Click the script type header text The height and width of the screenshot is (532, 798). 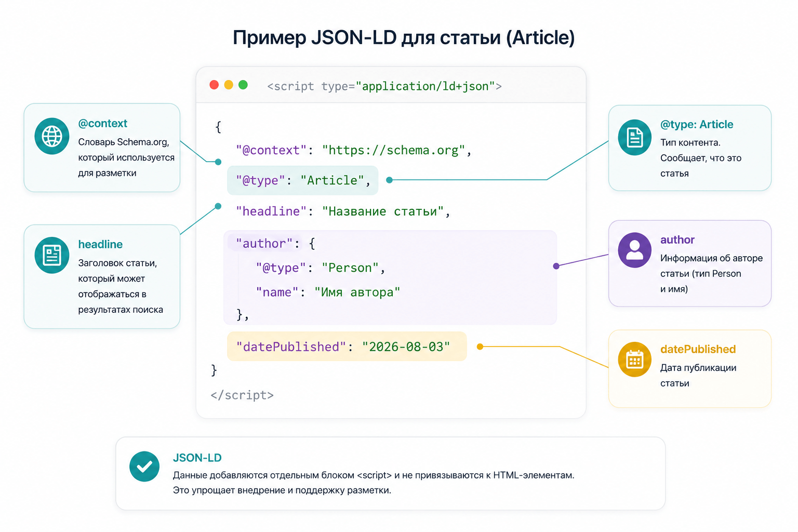click(384, 86)
